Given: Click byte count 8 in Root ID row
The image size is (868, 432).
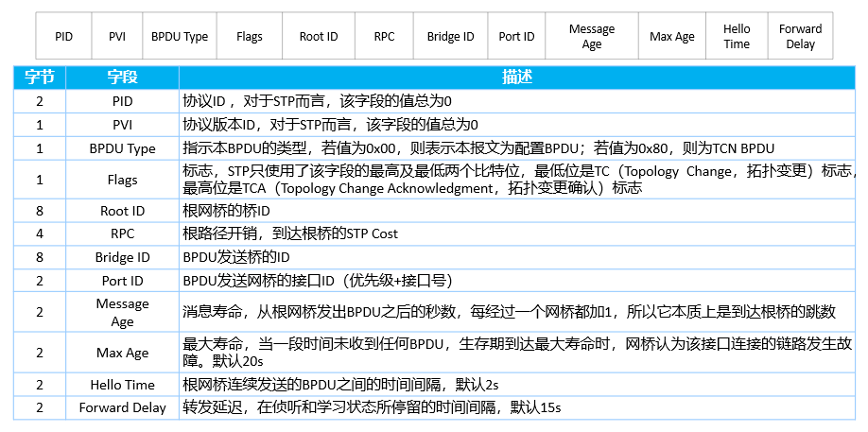Looking at the screenshot, I should point(40,211).
